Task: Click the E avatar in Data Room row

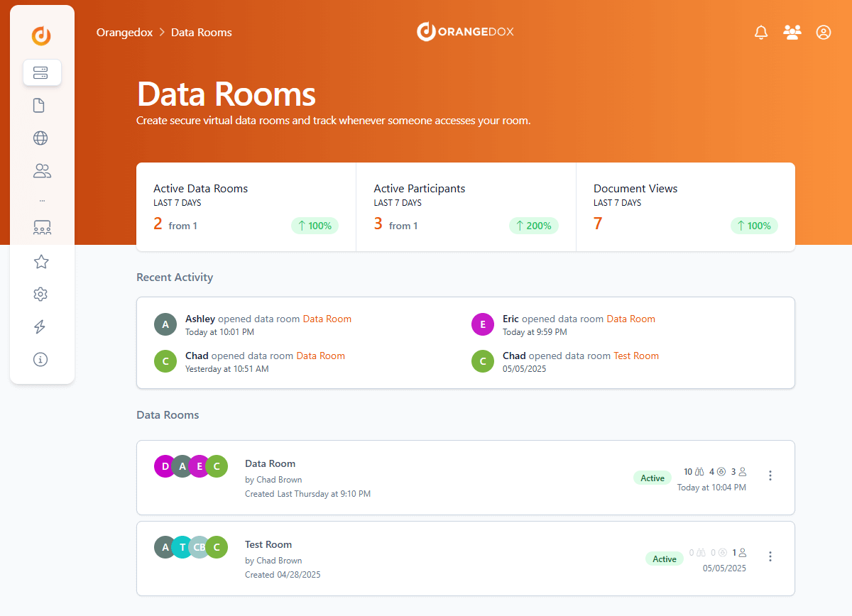Action: [198, 466]
